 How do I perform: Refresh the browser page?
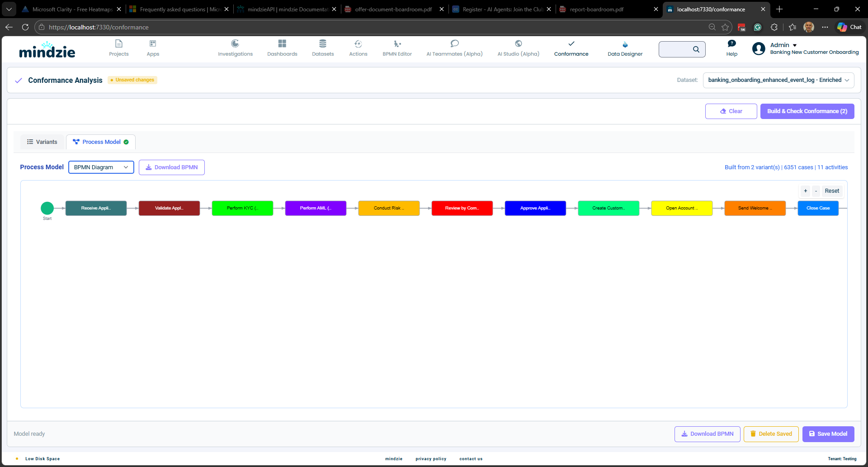coord(25,27)
